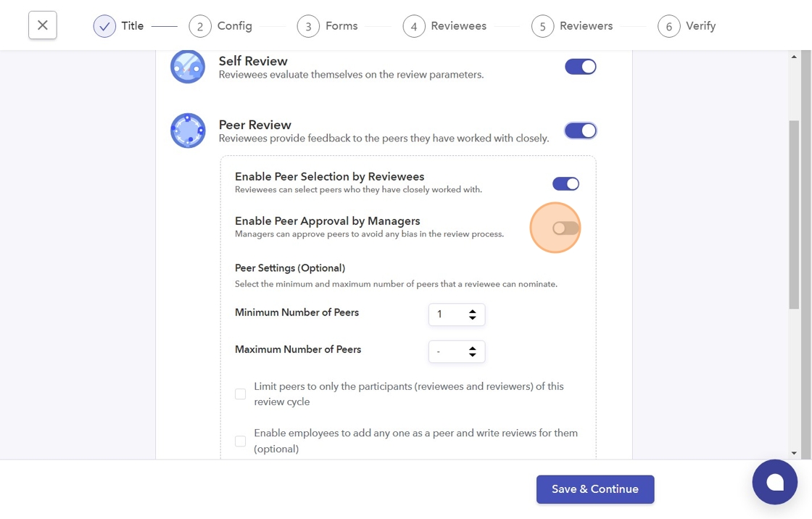The image size is (812, 519).
Task: Click the Peer Review icon
Action: click(188, 130)
